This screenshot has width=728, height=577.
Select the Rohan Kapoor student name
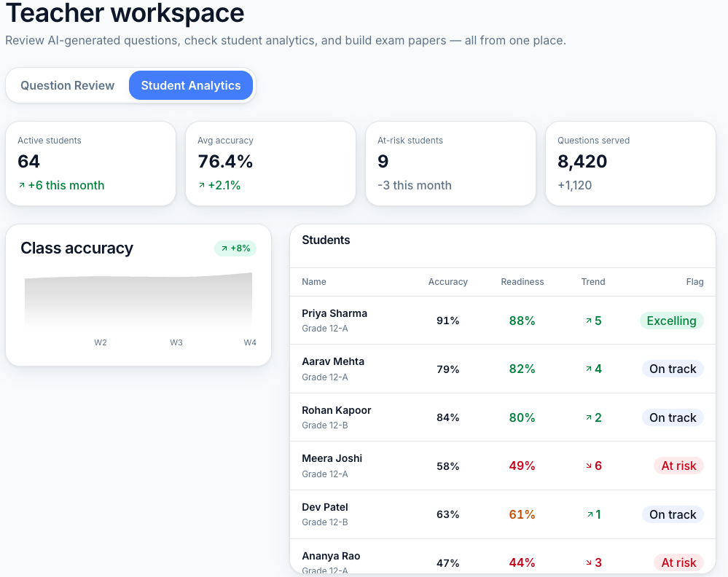pyautogui.click(x=336, y=410)
